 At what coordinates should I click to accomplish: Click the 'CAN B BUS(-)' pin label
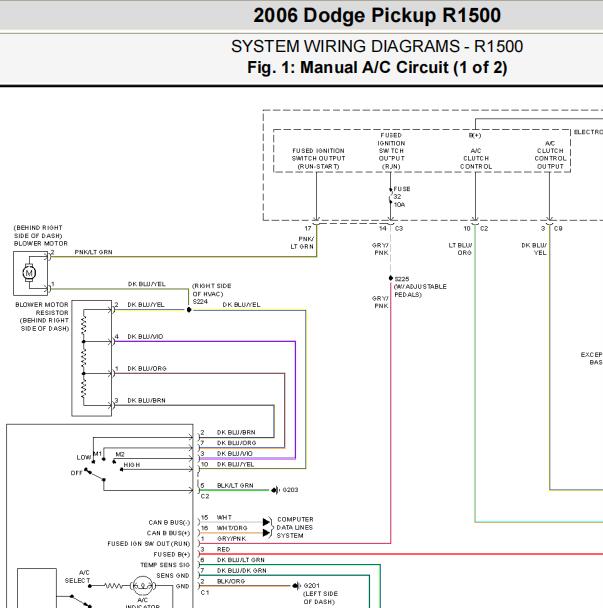(x=169, y=522)
